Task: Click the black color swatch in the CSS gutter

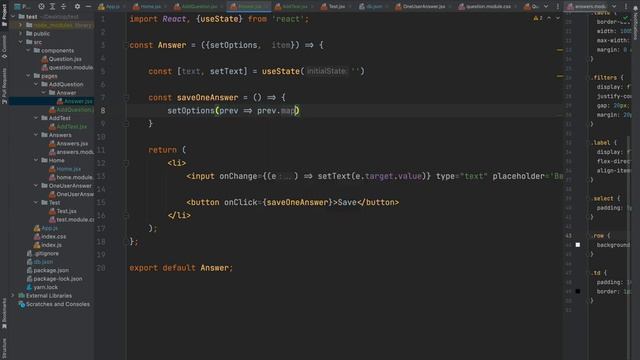Action: tap(578, 291)
